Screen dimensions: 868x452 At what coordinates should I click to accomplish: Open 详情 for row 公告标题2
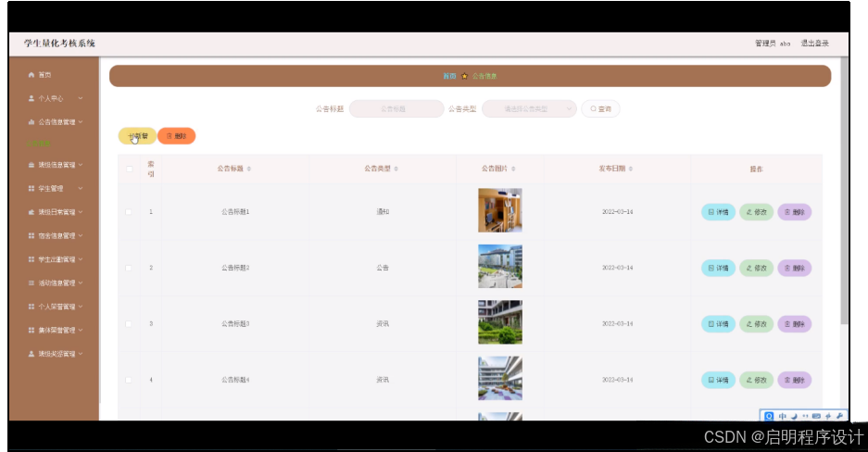pyautogui.click(x=719, y=268)
